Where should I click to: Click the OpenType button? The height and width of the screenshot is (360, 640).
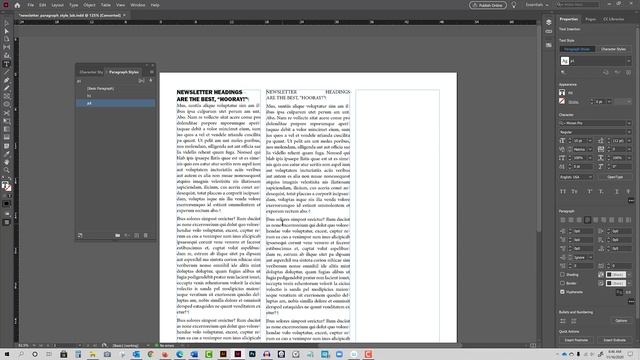point(615,177)
